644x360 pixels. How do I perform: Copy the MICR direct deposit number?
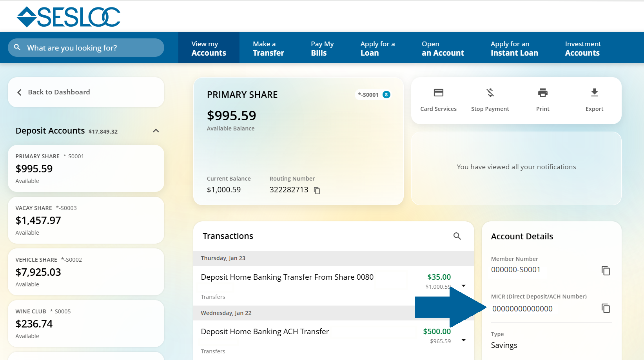(x=606, y=308)
